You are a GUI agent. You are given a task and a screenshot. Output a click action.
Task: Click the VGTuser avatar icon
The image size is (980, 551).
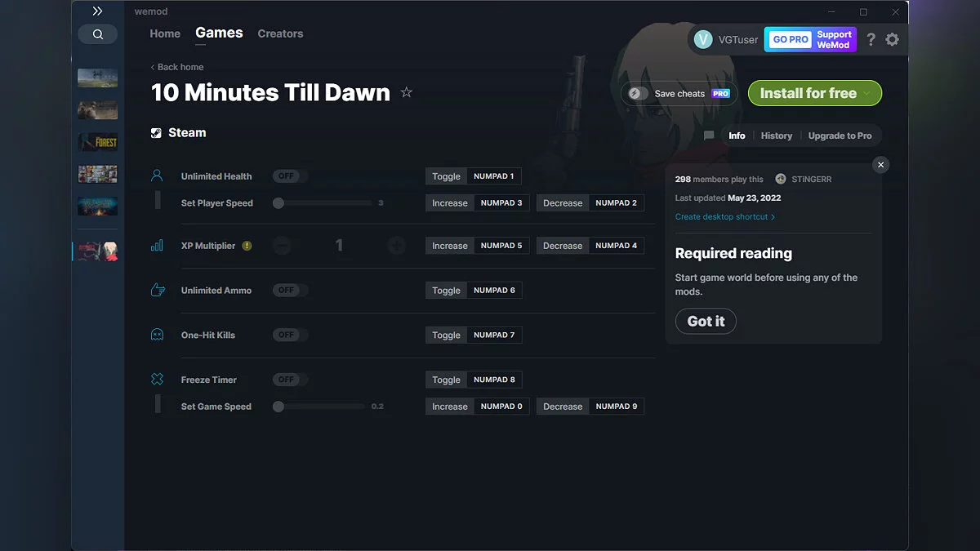click(x=703, y=39)
